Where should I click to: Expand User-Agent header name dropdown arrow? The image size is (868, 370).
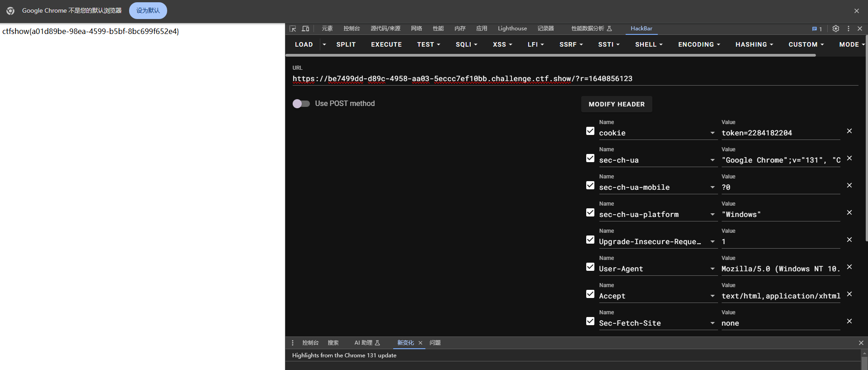pyautogui.click(x=713, y=269)
